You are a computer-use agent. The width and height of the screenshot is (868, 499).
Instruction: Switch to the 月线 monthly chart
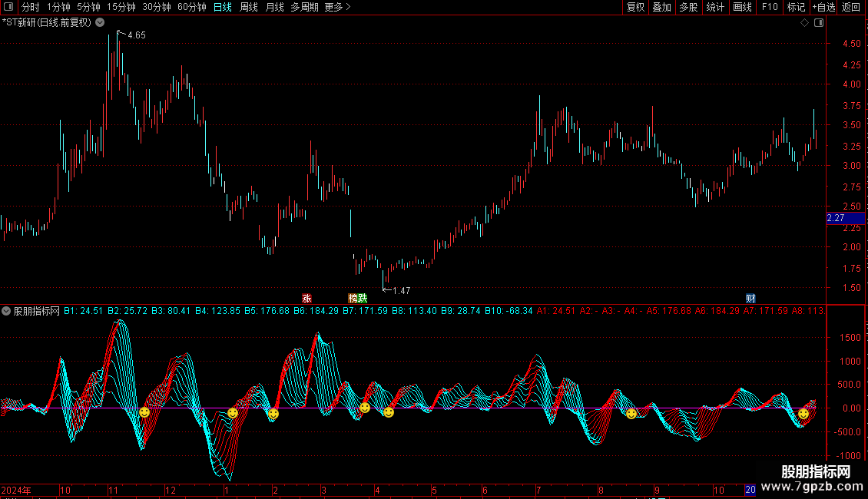click(274, 7)
